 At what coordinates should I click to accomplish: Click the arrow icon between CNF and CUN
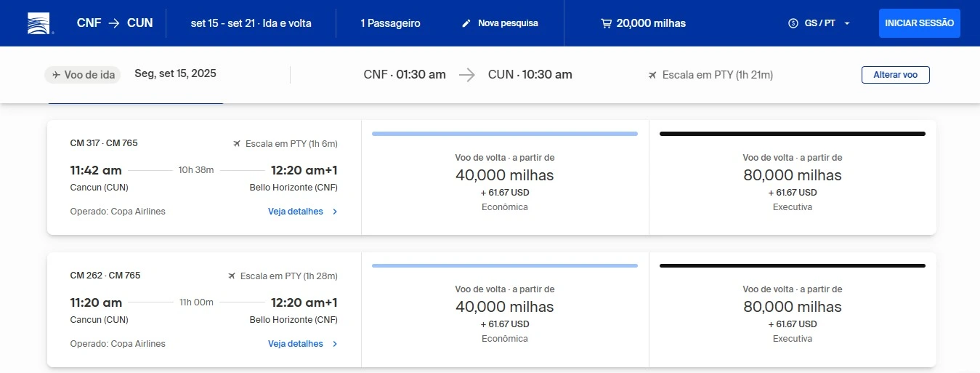114,23
